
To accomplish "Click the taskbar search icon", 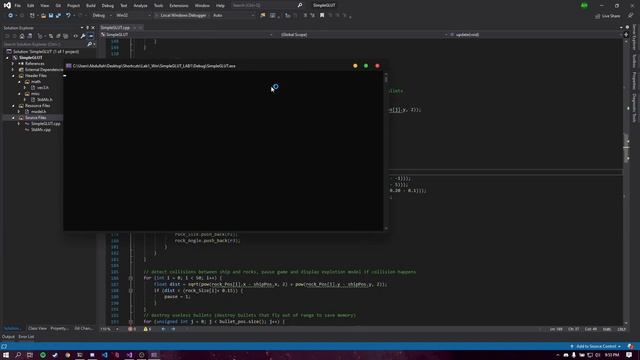I will coord(18,355).
